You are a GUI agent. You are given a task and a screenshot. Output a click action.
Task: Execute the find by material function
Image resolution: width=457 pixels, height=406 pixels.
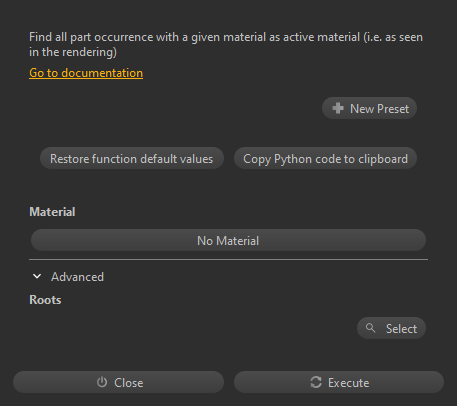[x=339, y=382]
